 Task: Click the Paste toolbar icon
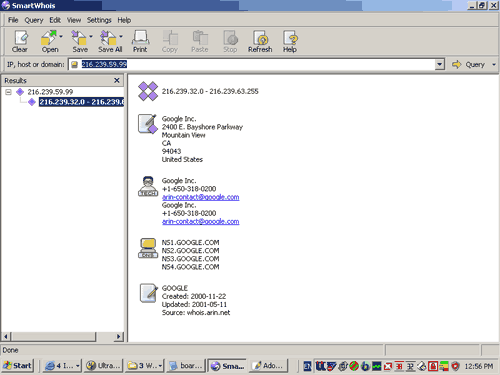(200, 42)
